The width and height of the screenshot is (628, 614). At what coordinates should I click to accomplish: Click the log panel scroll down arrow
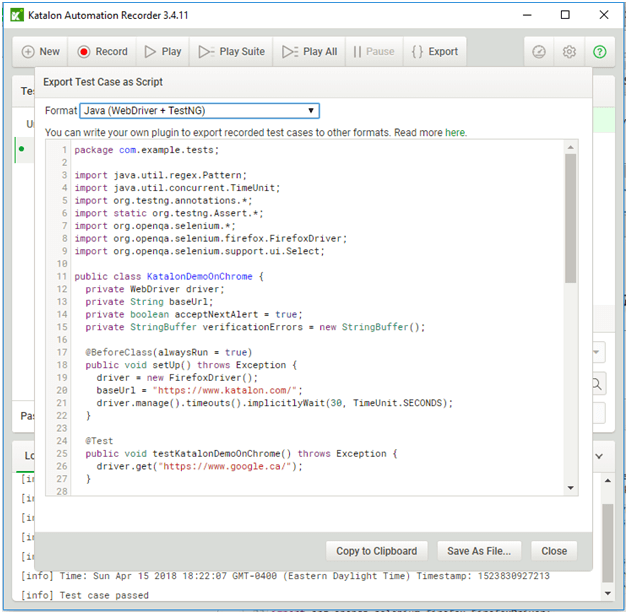[x=608, y=593]
